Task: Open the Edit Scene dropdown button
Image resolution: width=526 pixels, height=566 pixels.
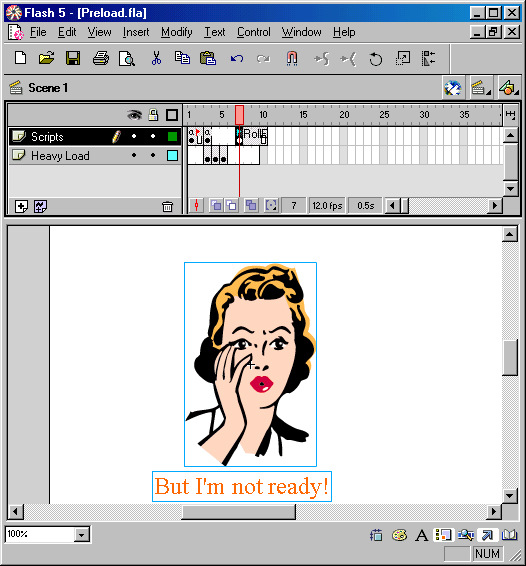Action: click(x=481, y=88)
